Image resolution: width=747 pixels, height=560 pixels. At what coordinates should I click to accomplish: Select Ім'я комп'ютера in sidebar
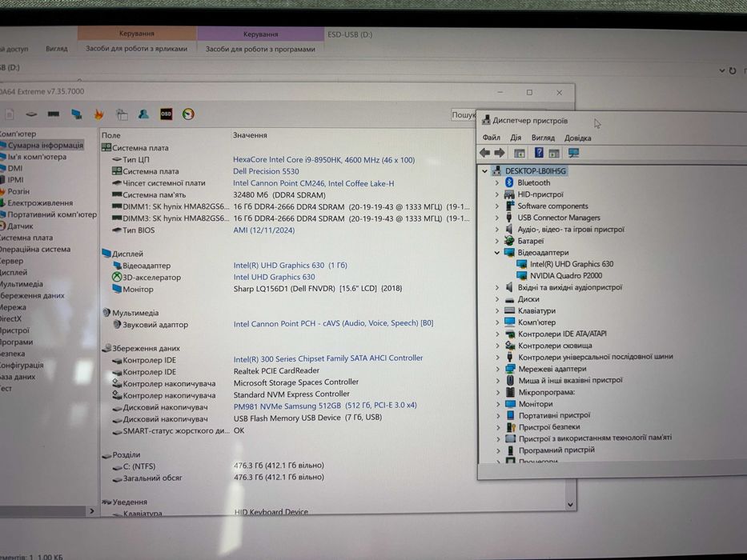point(37,157)
